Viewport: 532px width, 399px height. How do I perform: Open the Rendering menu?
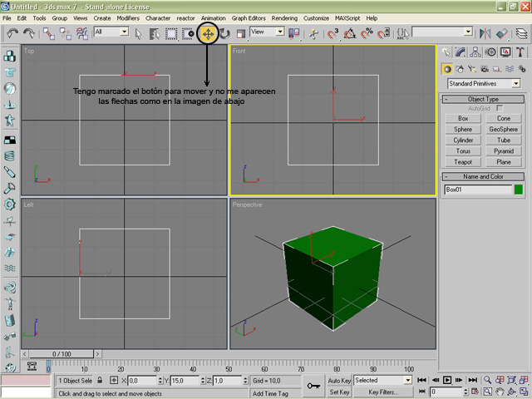pos(284,18)
